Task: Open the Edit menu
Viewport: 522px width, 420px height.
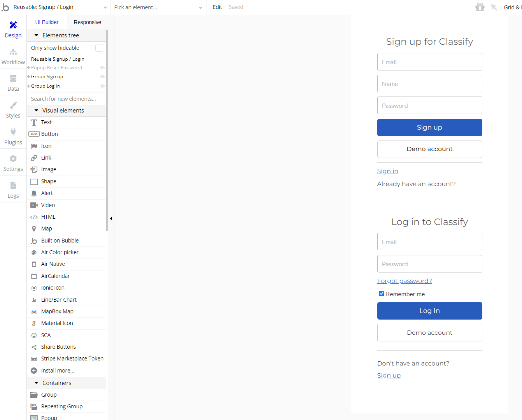Action: coord(217,7)
